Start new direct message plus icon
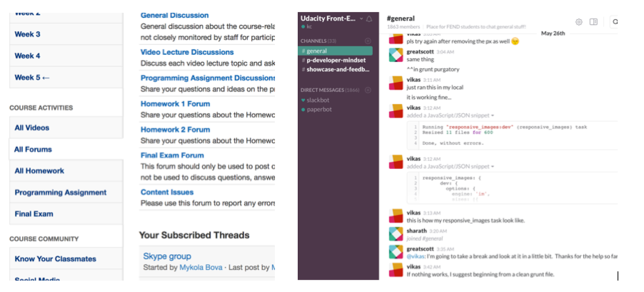 (x=368, y=90)
